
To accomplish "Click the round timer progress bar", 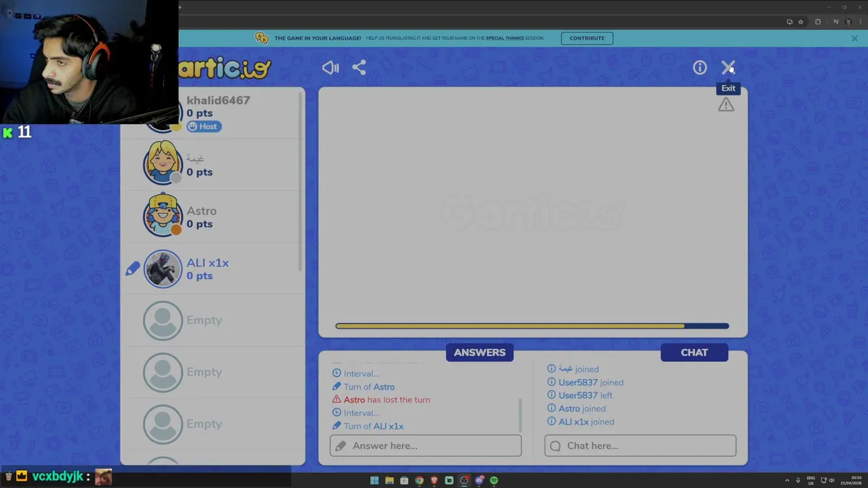I will (x=532, y=326).
